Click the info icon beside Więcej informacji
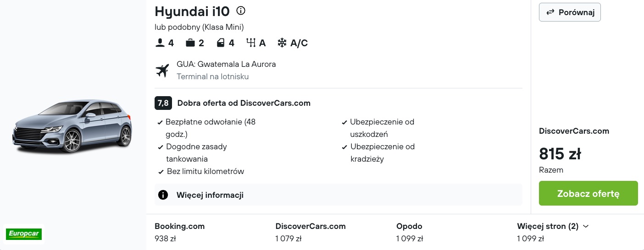The image size is (644, 250). [x=163, y=195]
